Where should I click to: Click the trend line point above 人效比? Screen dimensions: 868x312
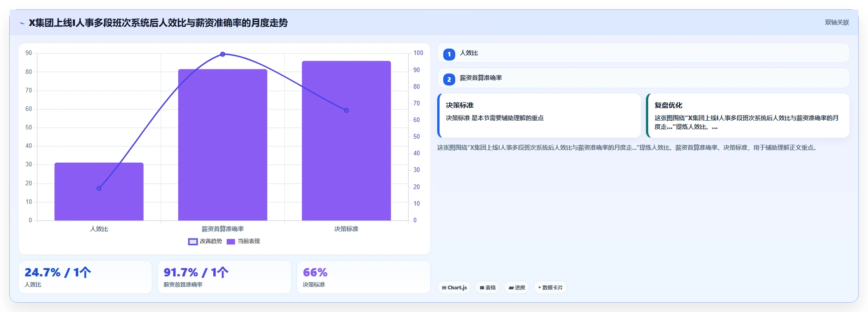[x=99, y=188]
